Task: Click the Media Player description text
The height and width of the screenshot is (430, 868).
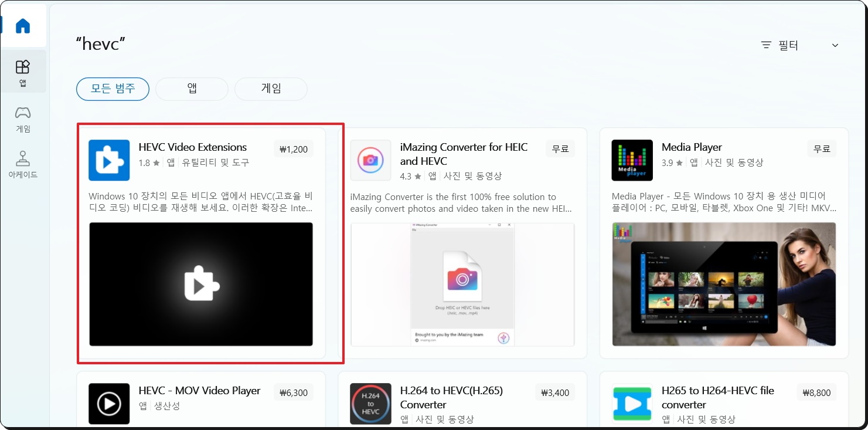Action: tap(724, 202)
